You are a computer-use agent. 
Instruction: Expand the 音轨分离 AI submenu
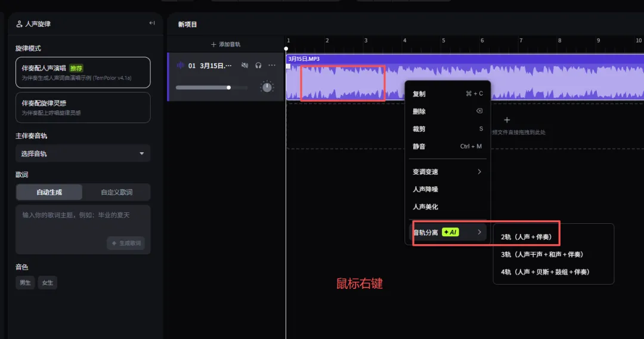pos(447,232)
